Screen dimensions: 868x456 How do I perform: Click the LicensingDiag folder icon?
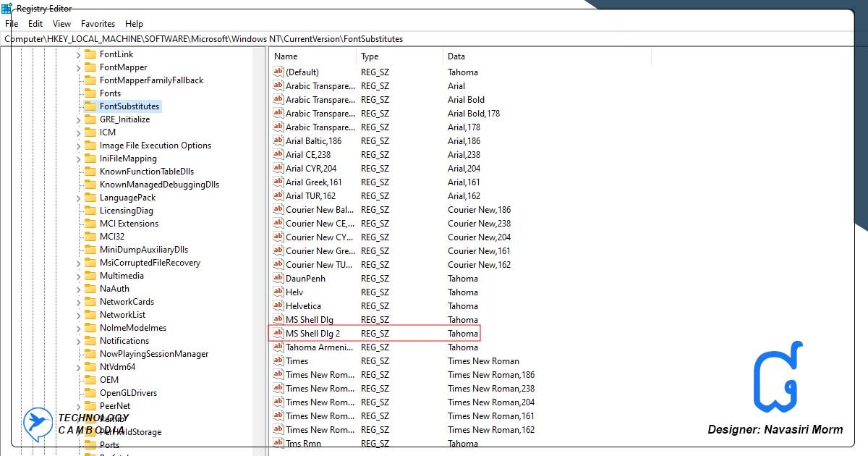click(90, 211)
